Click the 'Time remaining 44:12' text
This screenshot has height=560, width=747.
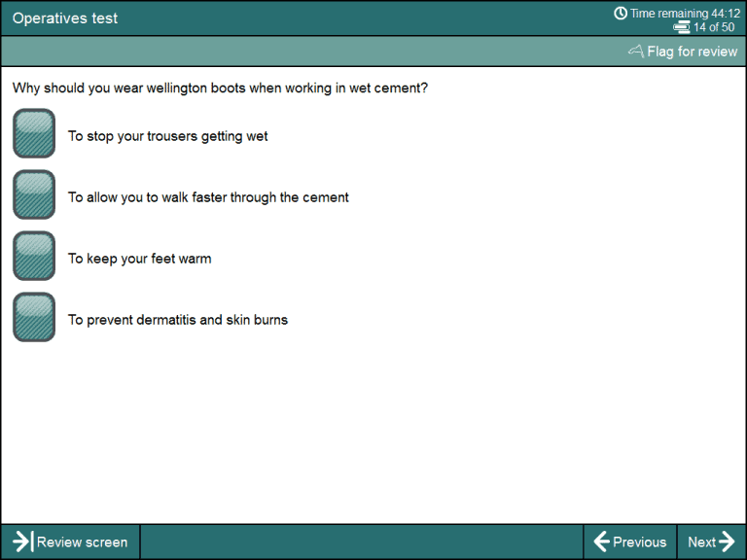tap(685, 14)
